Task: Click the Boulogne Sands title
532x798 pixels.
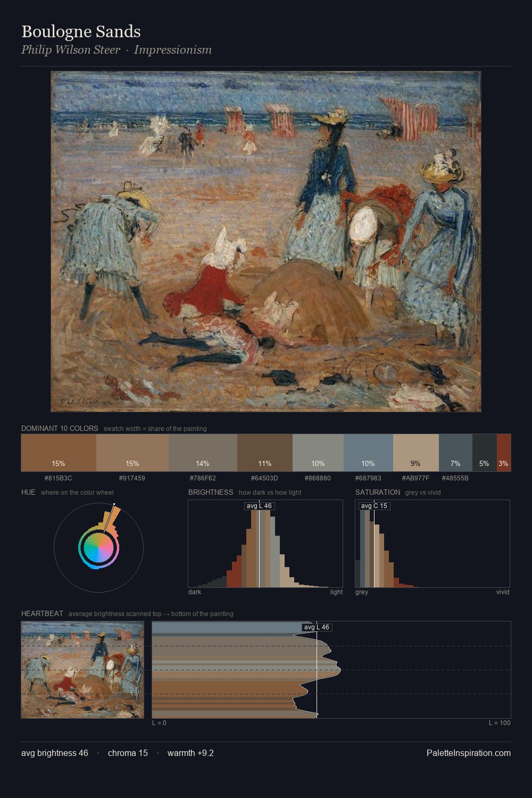Action: pos(81,31)
